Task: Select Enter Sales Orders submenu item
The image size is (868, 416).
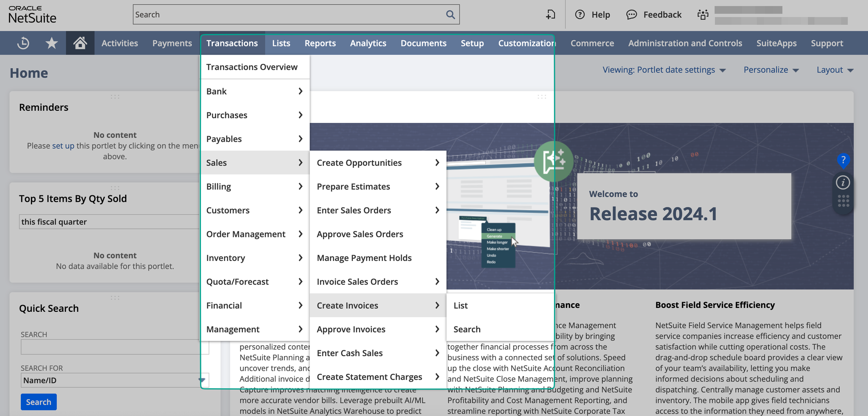Action: coord(378,210)
